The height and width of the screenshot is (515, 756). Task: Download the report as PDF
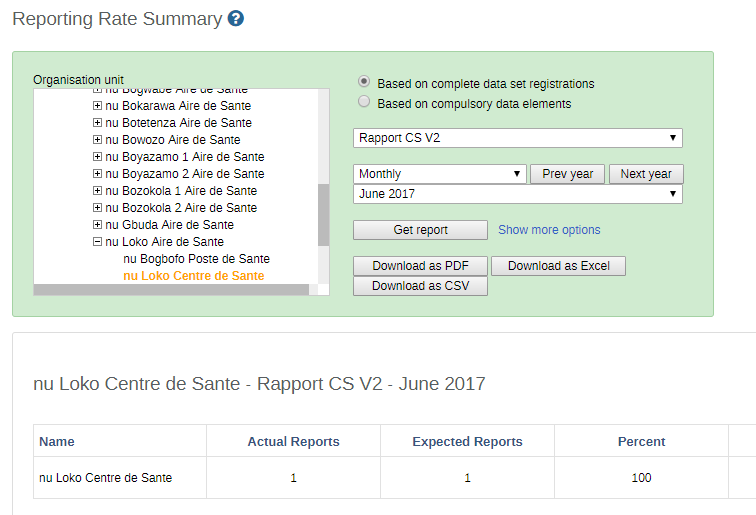point(420,266)
